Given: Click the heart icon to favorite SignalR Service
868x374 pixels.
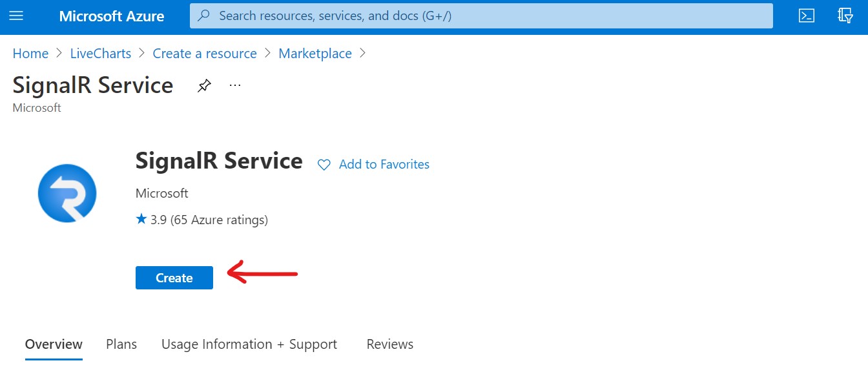Looking at the screenshot, I should [x=324, y=165].
